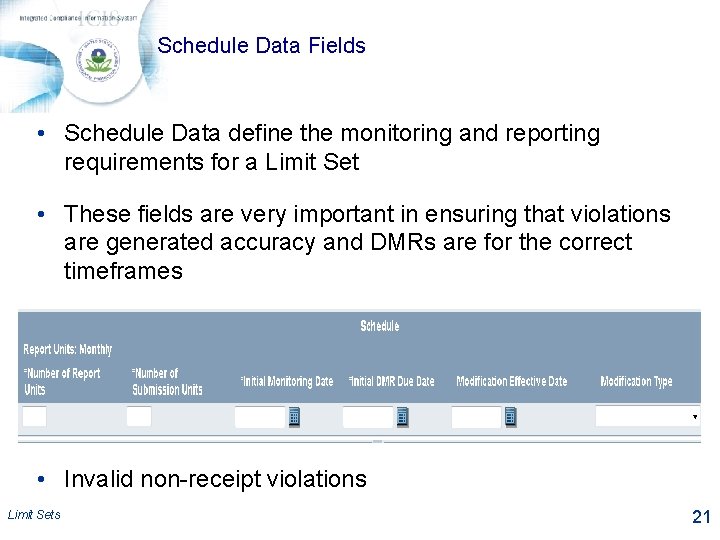Image resolution: width=720 pixels, height=540 pixels.
Task: Click the Number of Report Units field
Action: pyautogui.click(x=34, y=417)
